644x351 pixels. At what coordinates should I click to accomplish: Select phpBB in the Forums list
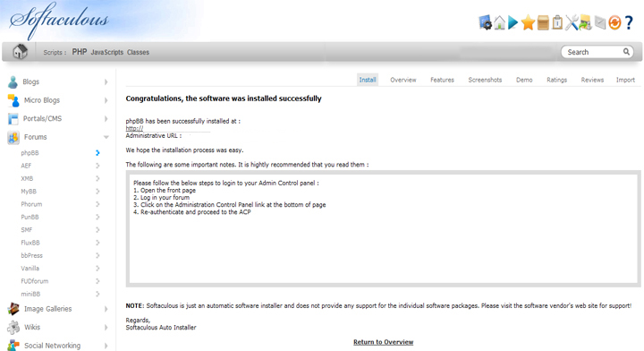(30, 153)
